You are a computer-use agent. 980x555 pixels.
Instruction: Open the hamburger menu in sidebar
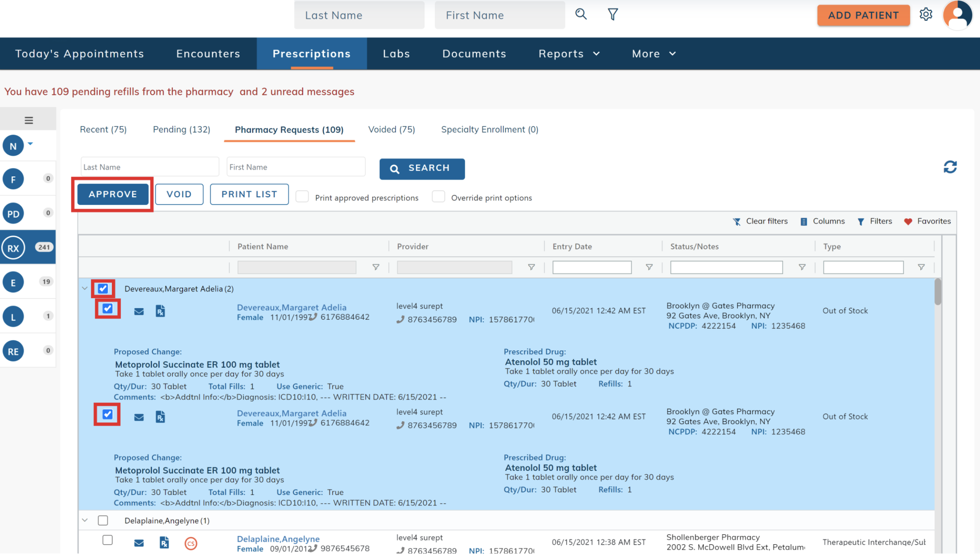coord(29,120)
